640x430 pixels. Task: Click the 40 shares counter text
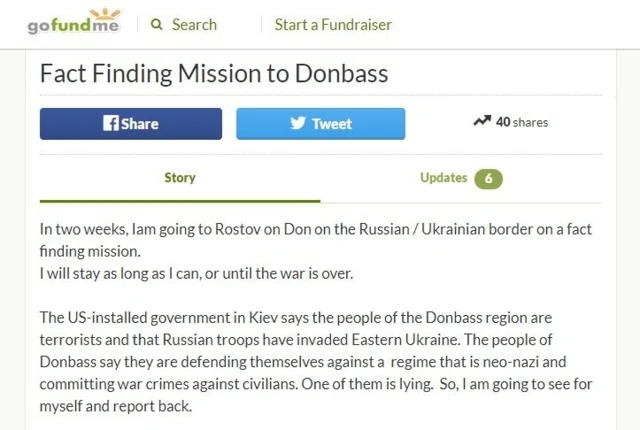click(522, 122)
